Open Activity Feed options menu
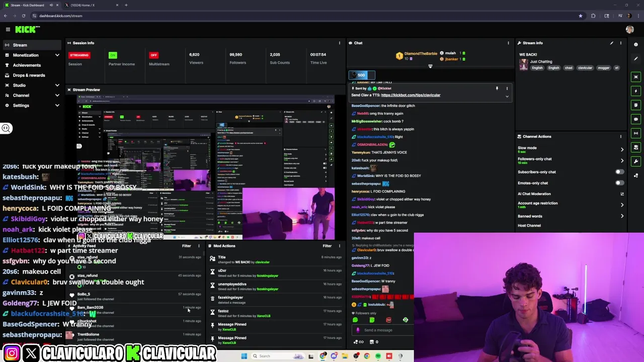 click(199, 246)
